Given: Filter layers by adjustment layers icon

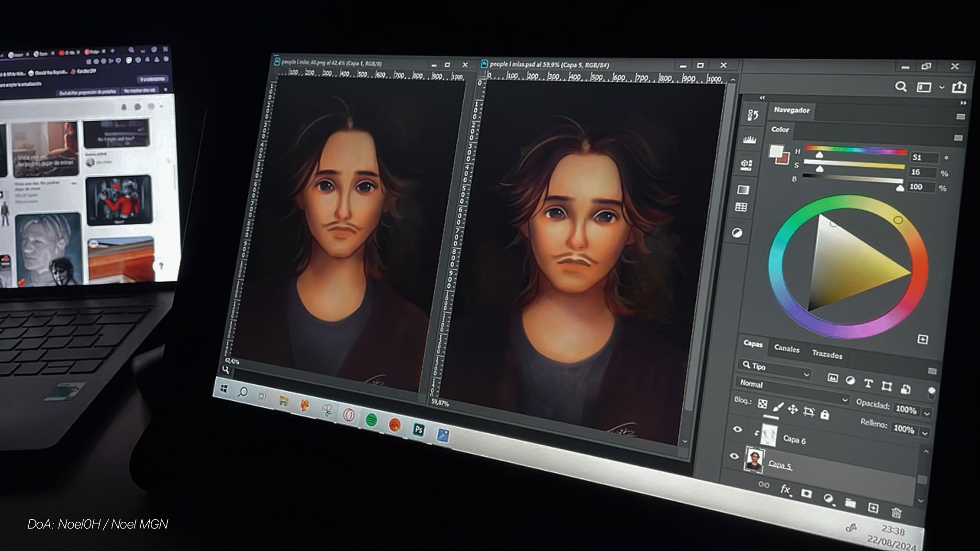Looking at the screenshot, I should click(x=850, y=381).
